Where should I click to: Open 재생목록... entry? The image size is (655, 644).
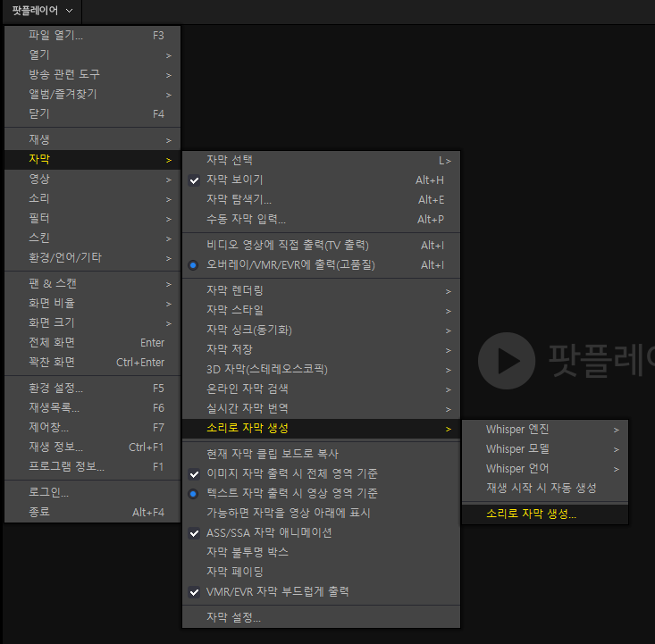pyautogui.click(x=92, y=408)
